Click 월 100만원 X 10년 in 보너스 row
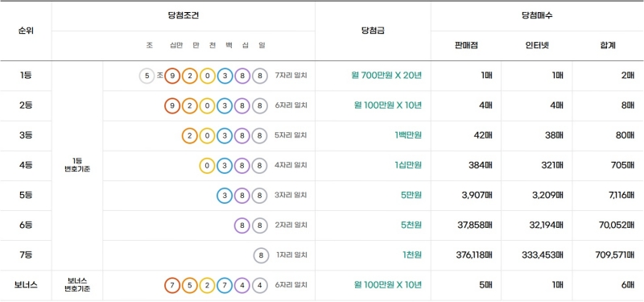Viewport: 644px width, 302px height. point(388,285)
